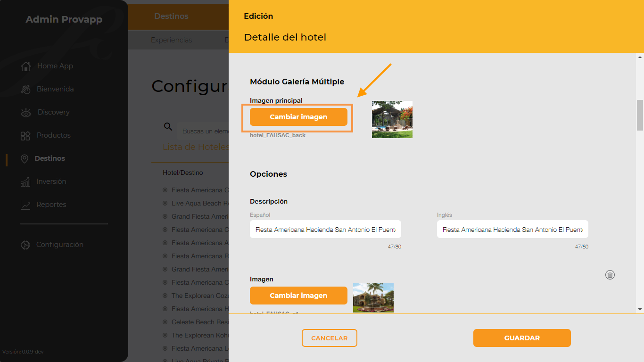644x362 pixels.
Task: Open Inversión menu item
Action: (x=51, y=181)
